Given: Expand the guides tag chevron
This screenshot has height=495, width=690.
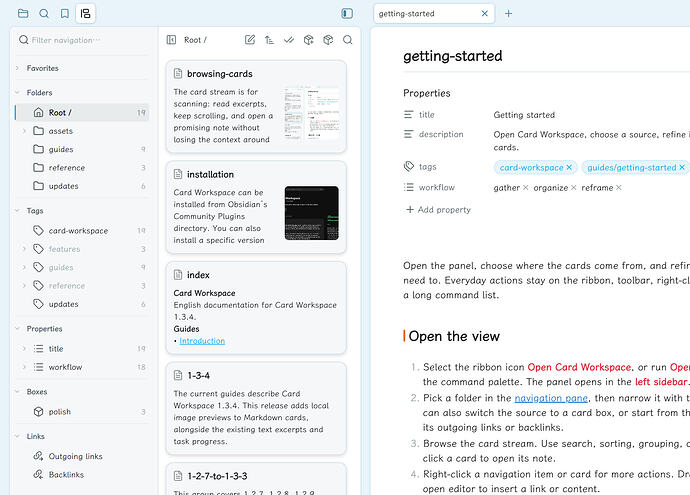Looking at the screenshot, I should click(x=24, y=268).
